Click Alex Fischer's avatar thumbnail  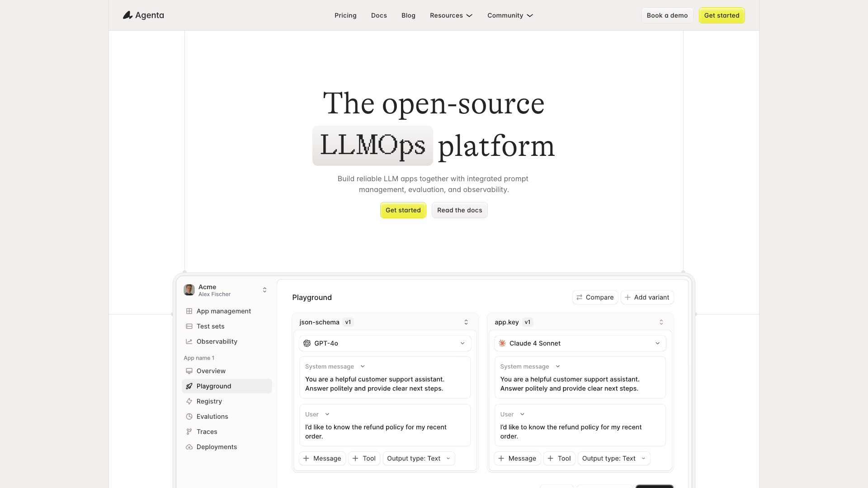(x=189, y=290)
